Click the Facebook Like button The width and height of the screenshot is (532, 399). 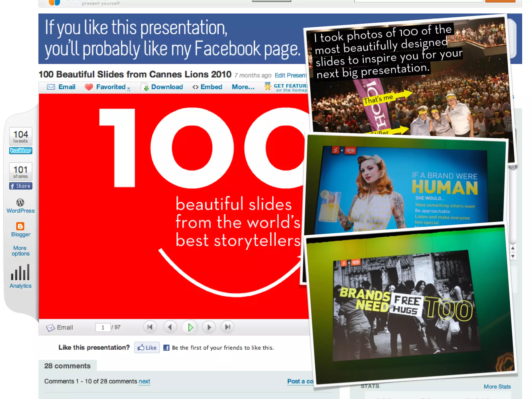[x=147, y=348]
